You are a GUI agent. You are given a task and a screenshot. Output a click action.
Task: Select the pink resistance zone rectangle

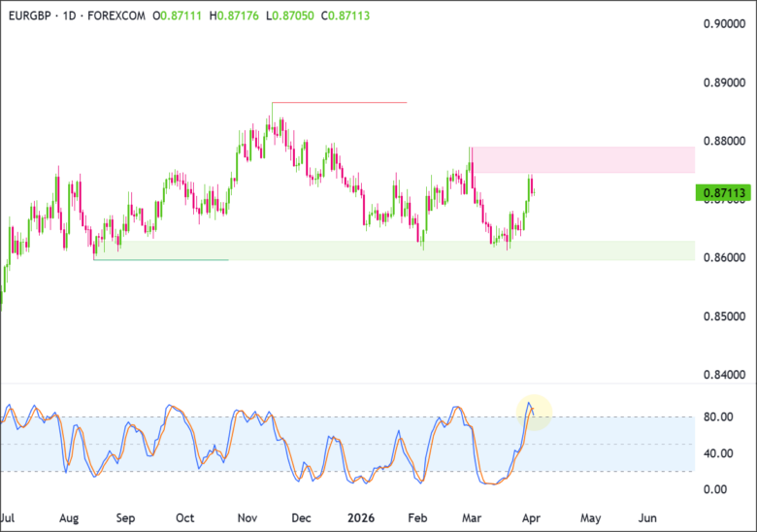coord(583,160)
